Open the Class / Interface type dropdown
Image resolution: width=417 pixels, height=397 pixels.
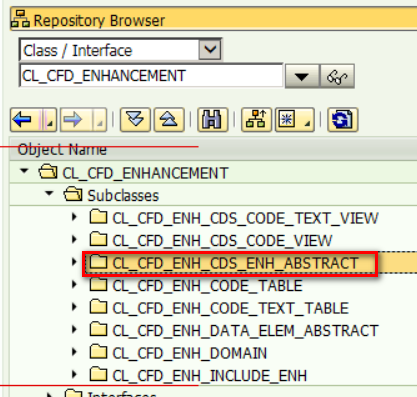pyautogui.click(x=210, y=50)
